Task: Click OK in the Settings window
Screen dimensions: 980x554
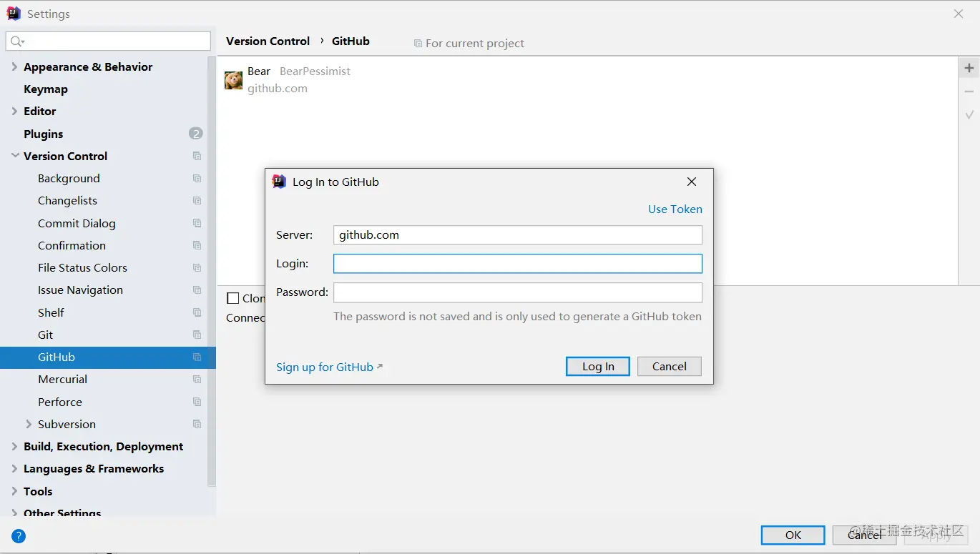Action: tap(793, 535)
